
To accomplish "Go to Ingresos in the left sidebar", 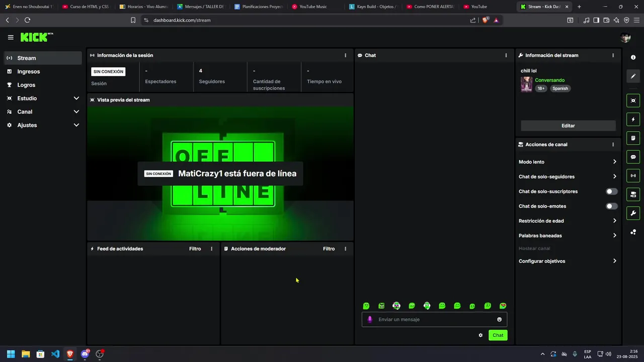I will coord(43,71).
